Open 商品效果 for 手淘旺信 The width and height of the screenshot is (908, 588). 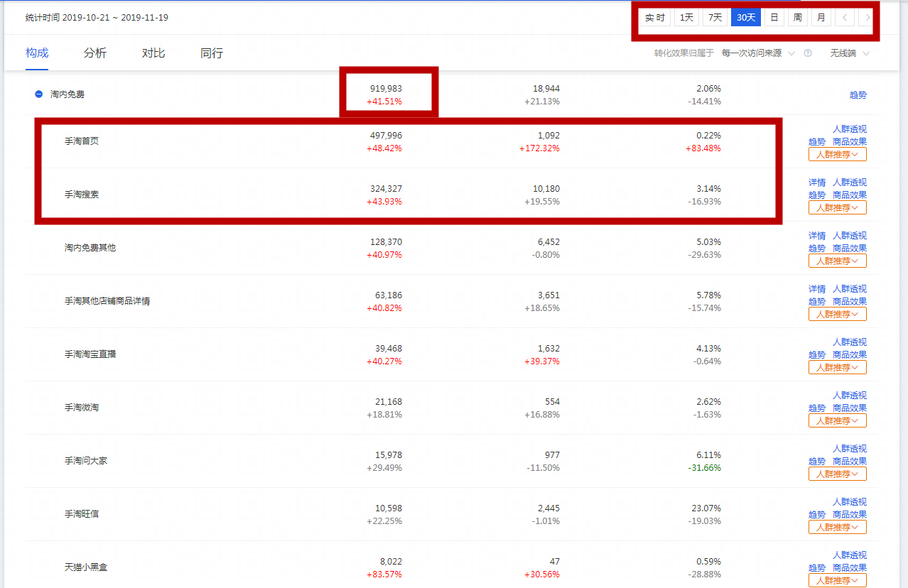[x=850, y=515]
